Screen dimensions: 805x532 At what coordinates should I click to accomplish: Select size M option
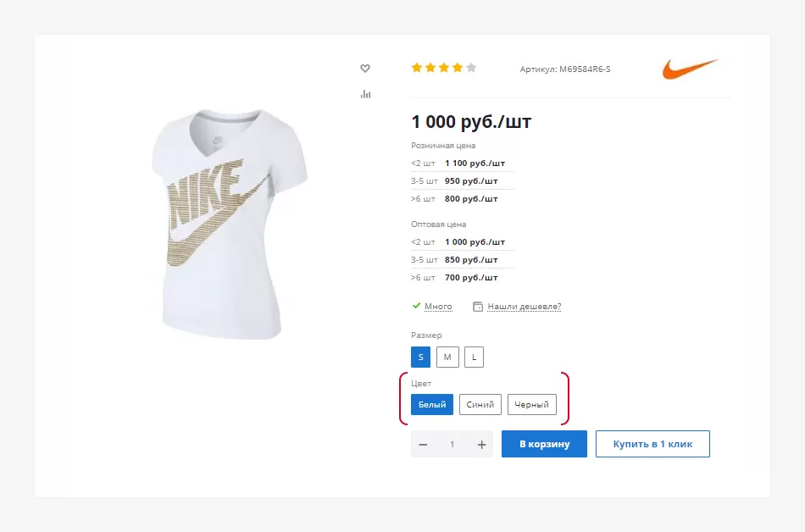click(x=447, y=357)
